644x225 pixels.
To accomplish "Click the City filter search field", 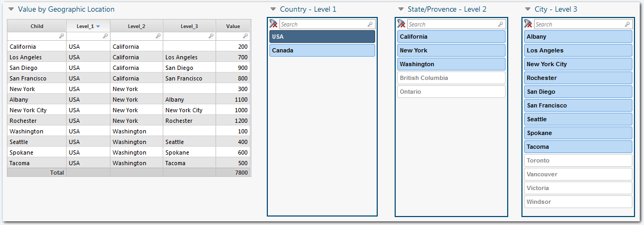I will [578, 24].
